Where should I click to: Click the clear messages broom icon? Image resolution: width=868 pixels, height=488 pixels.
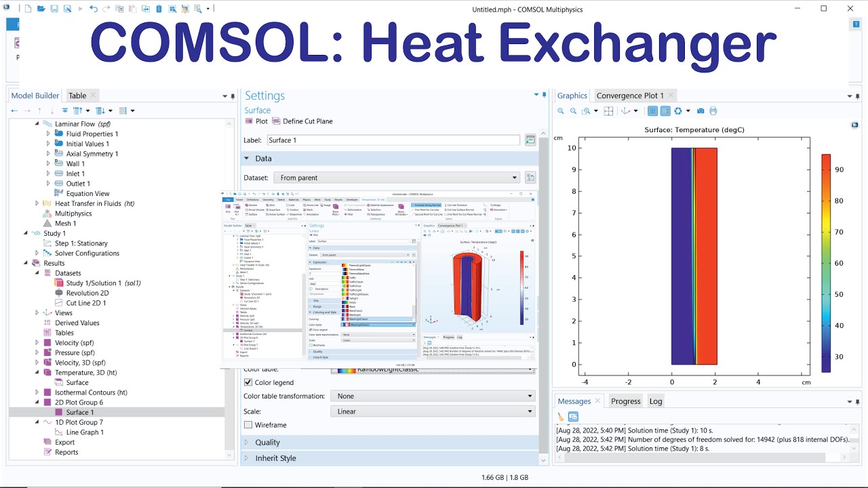coord(561,417)
